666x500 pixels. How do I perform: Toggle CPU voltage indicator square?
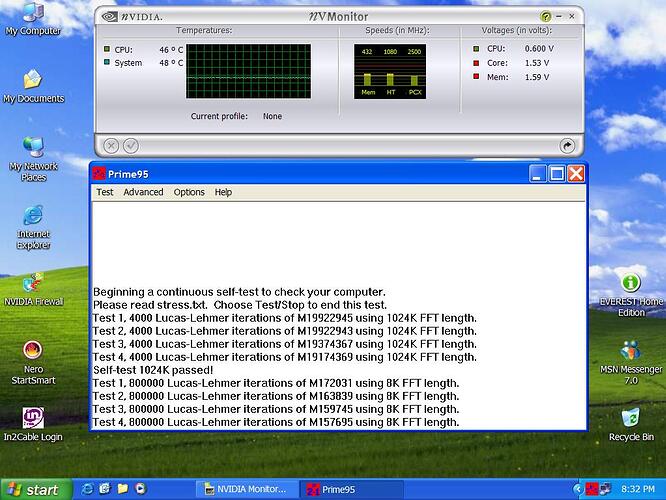pyautogui.click(x=476, y=49)
